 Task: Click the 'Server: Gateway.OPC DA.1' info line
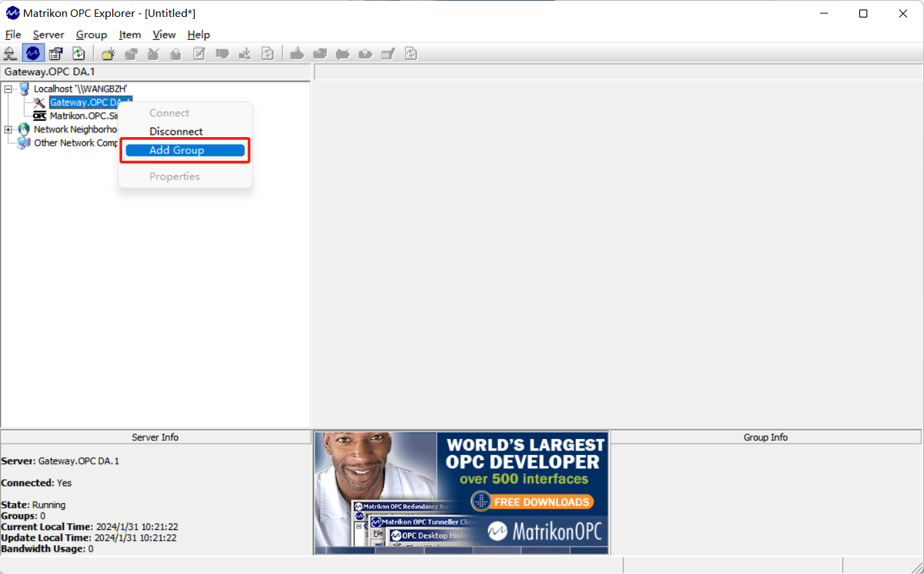[60, 461]
